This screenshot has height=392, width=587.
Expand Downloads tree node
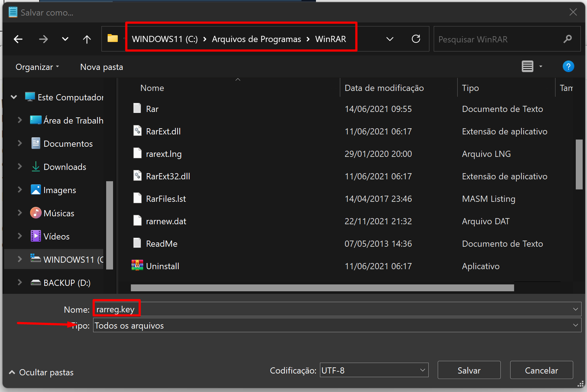coord(20,166)
